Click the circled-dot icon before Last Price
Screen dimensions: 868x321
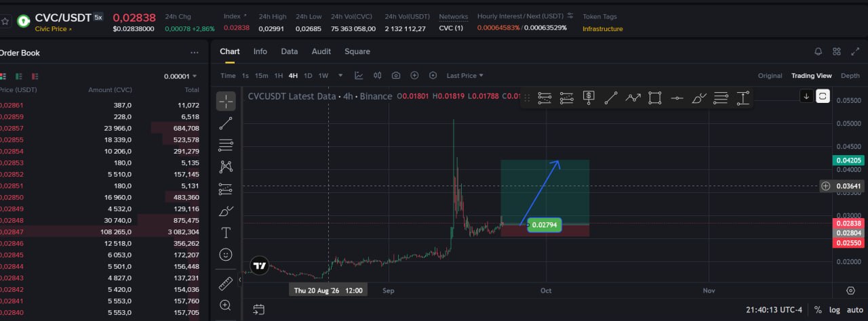coord(433,76)
